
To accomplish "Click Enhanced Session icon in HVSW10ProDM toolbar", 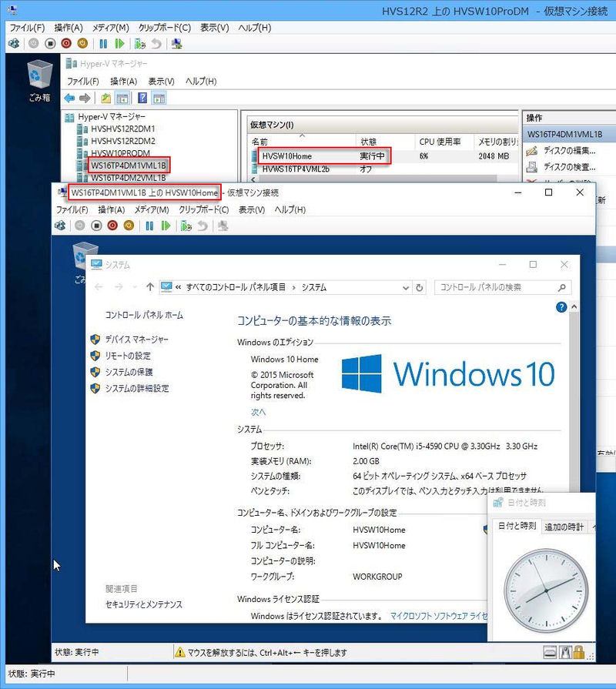I will (x=176, y=44).
